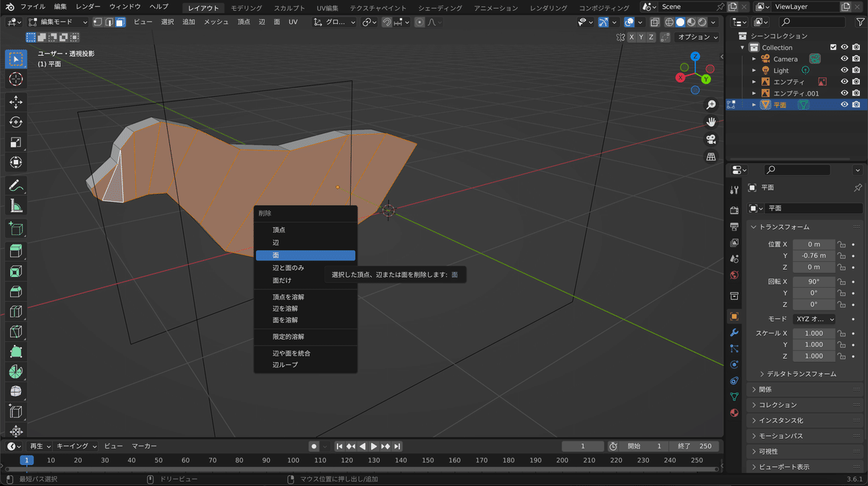868x486 pixels.
Task: Select the Measure tool
Action: pyautogui.click(x=16, y=206)
